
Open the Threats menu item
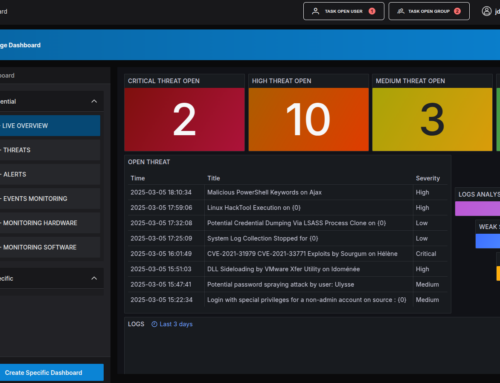pyautogui.click(x=50, y=150)
